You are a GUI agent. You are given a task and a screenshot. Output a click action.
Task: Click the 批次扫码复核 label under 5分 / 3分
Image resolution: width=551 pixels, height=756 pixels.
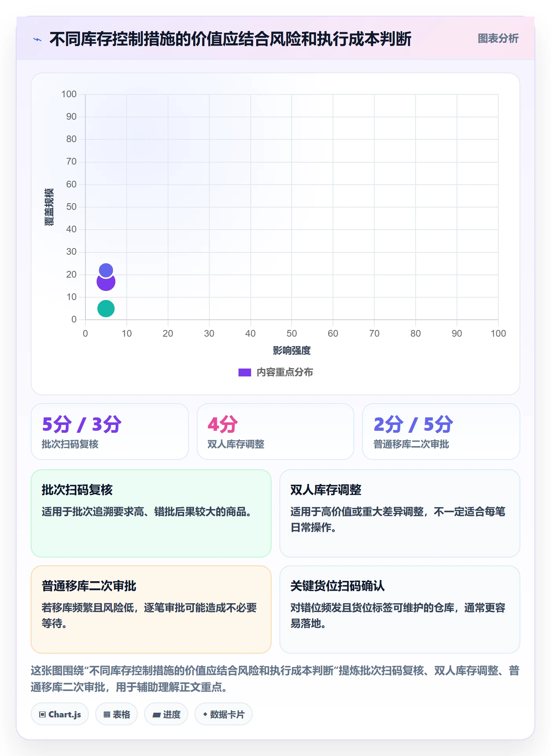coord(70,444)
